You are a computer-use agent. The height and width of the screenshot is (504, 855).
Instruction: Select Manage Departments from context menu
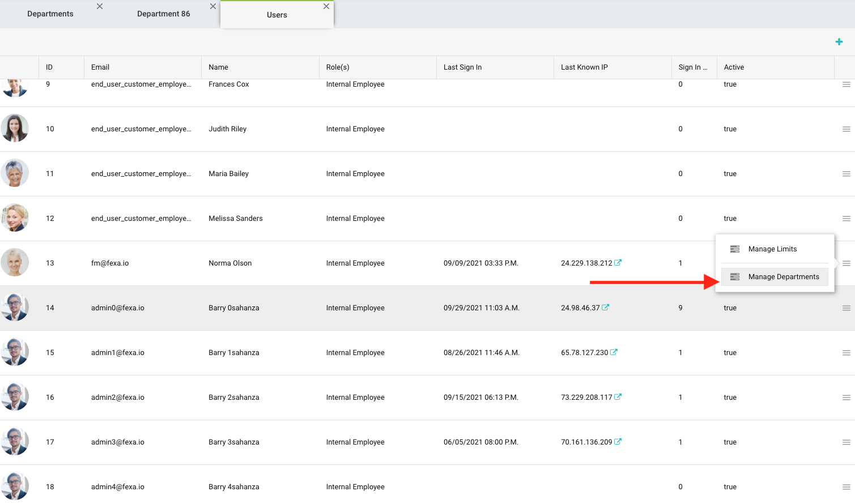[783, 277]
